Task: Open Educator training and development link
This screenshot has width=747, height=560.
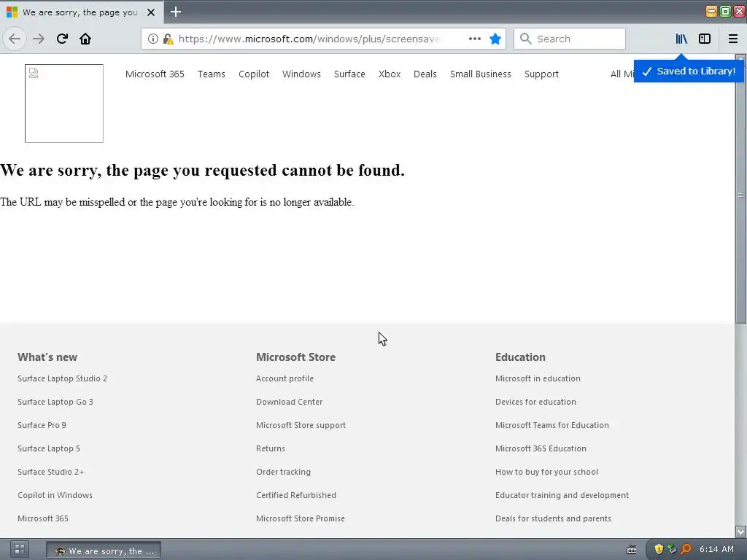Action: (562, 495)
